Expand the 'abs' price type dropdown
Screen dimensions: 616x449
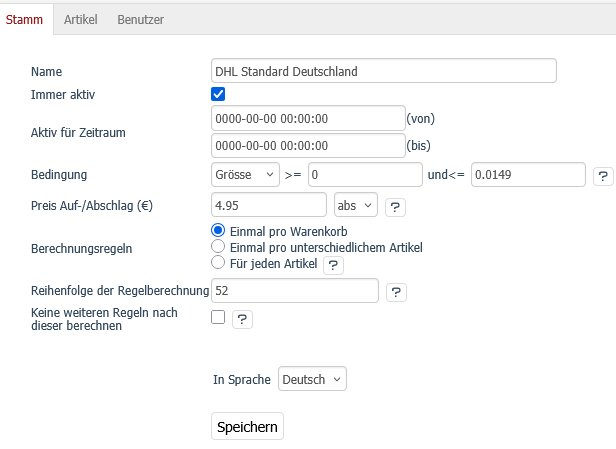pos(356,205)
